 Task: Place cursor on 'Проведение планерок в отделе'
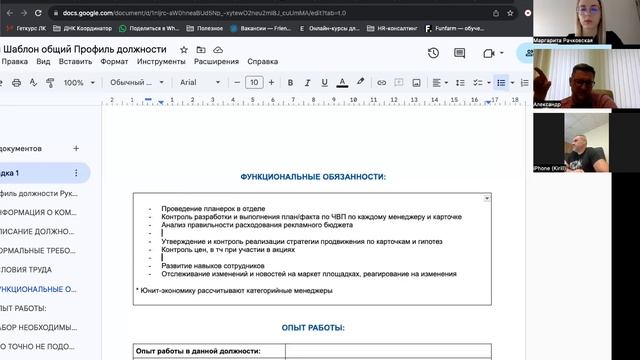coord(213,209)
